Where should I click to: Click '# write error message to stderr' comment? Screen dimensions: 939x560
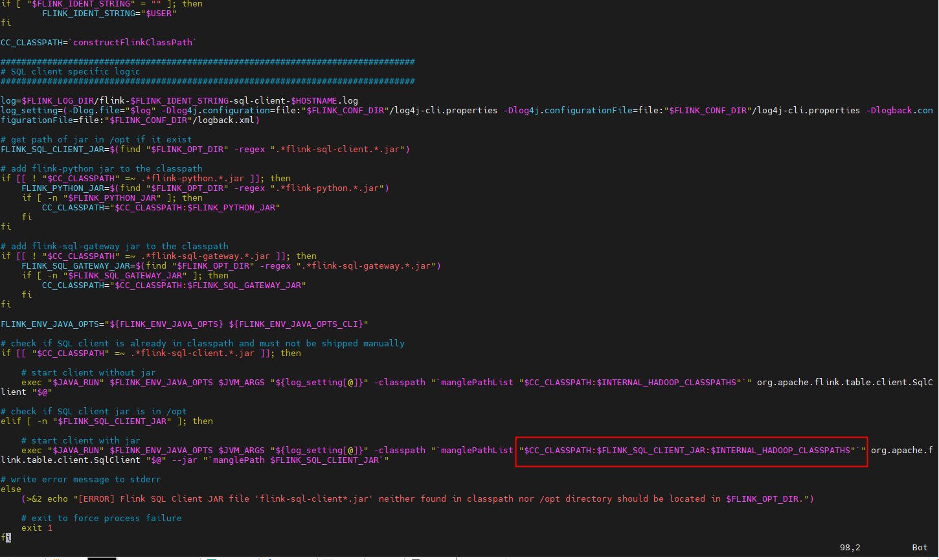[80, 479]
